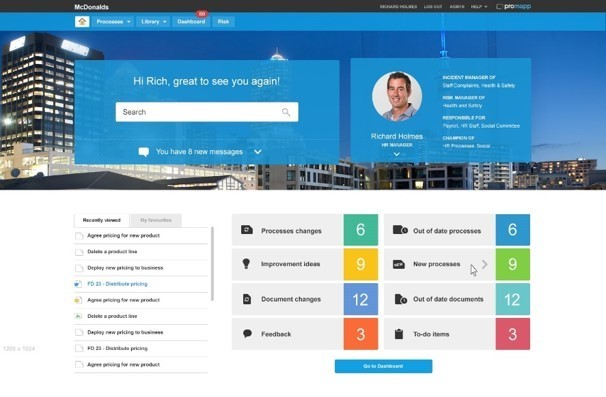Click the New processes arrow chevron
Image resolution: width=606 pixels, height=397 pixels.
(x=485, y=264)
